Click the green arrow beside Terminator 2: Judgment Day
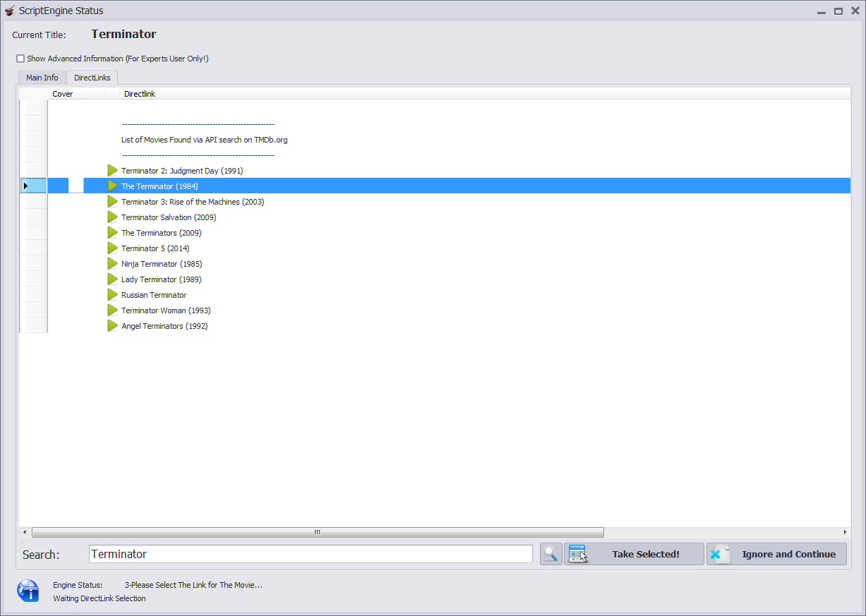 click(x=112, y=171)
